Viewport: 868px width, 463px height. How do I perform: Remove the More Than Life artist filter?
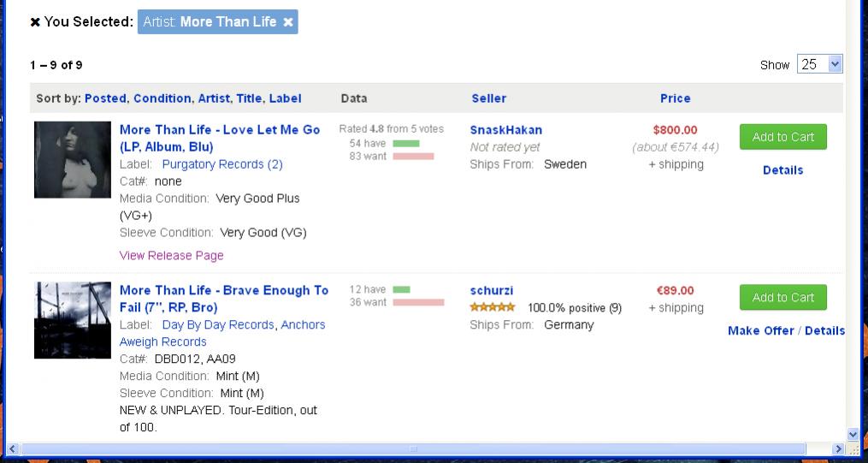click(x=288, y=22)
